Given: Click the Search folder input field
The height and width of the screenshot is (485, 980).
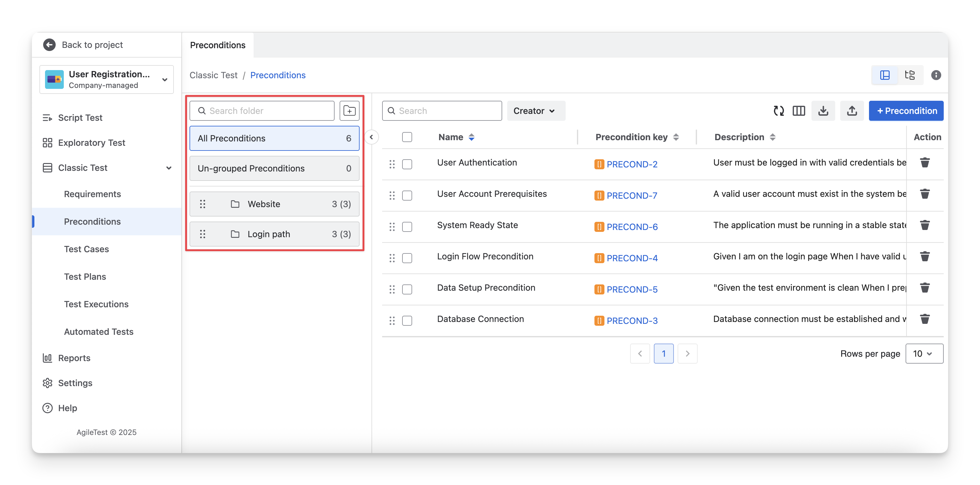Looking at the screenshot, I should click(x=266, y=111).
